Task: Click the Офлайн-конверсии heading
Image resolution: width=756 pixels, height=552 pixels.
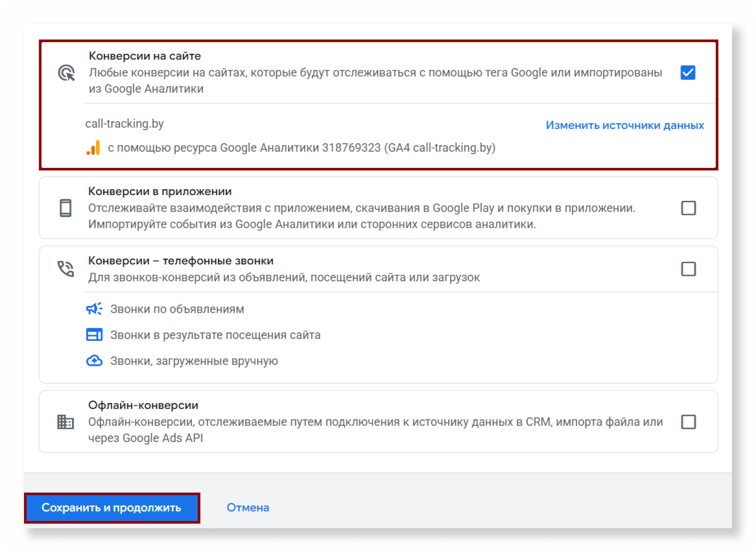Action: click(143, 405)
